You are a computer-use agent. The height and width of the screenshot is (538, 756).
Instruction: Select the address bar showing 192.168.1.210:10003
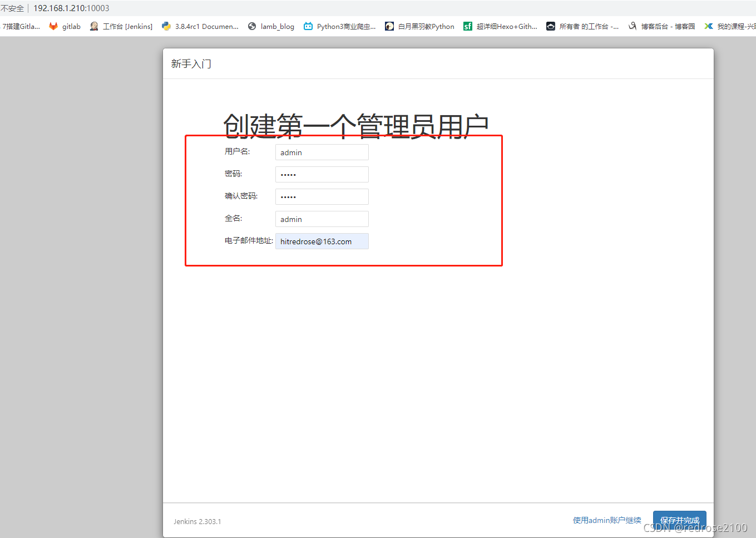pos(71,8)
